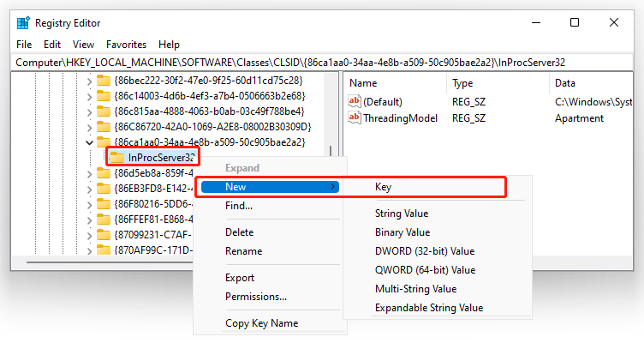Click folder icon of {86FFEF81-E868 key
The width and height of the screenshot is (644, 343).
[104, 220]
